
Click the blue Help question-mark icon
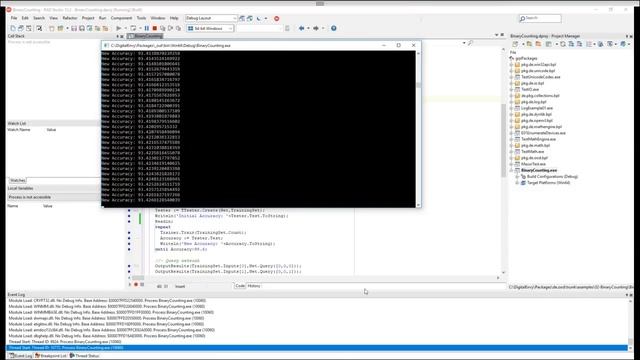pos(333,28)
